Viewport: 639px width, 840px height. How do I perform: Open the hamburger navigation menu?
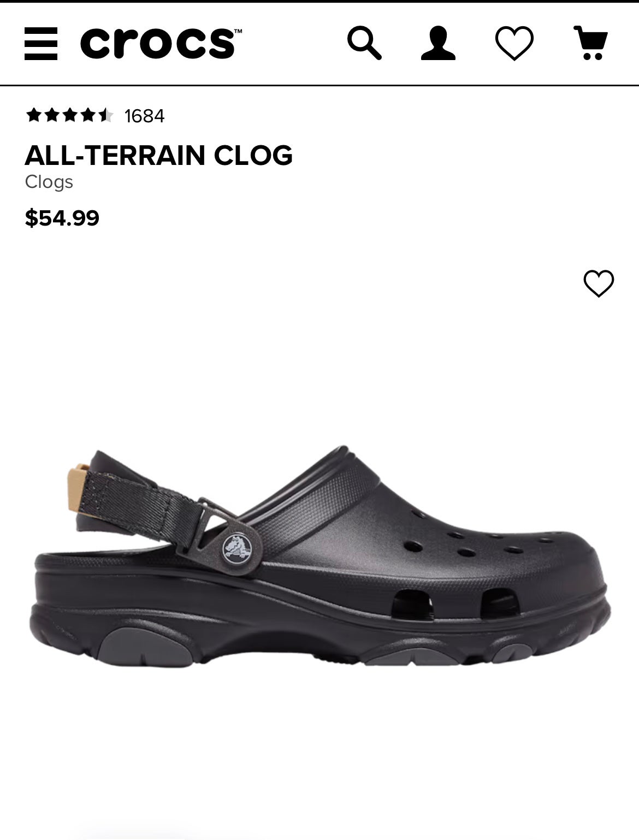click(x=41, y=43)
